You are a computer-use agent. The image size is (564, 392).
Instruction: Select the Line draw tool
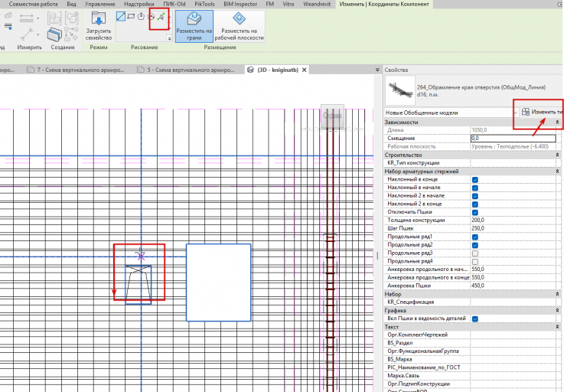[121, 17]
